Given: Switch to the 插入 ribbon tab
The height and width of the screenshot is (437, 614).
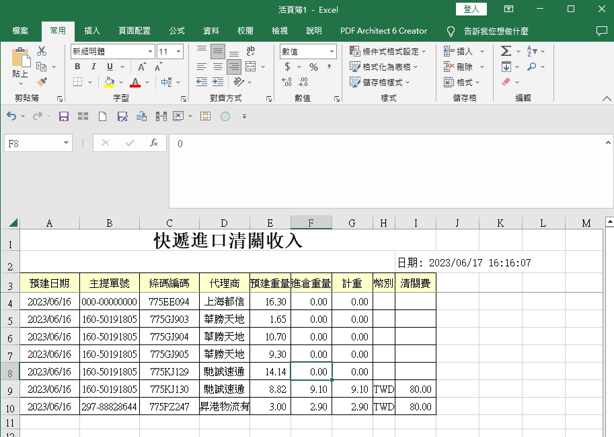Looking at the screenshot, I should [92, 31].
